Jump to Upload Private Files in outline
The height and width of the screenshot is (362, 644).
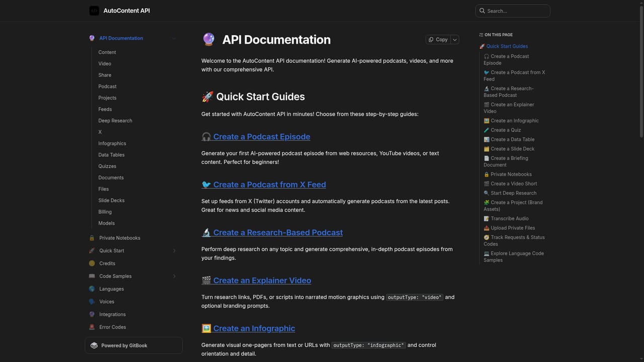click(x=509, y=228)
